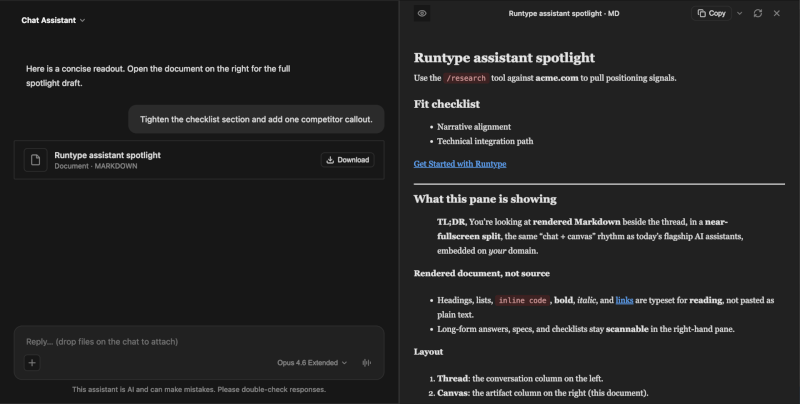800x404 pixels.
Task: Select the user message about tightening the checklist
Action: 256,119
